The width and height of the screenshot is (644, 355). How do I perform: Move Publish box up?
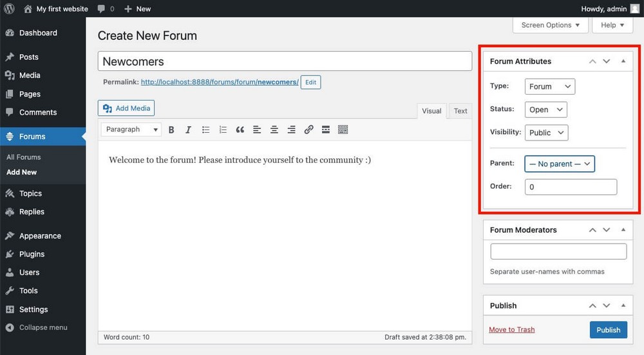592,305
